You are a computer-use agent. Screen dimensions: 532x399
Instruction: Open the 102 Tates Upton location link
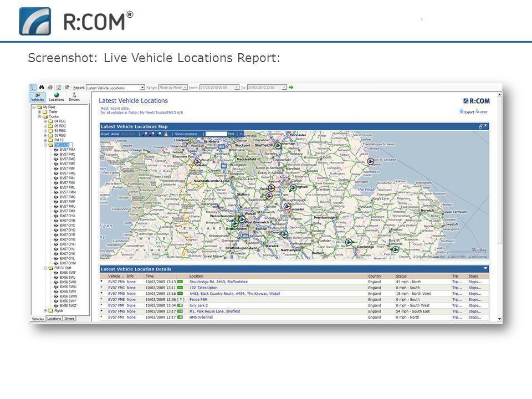203,288
